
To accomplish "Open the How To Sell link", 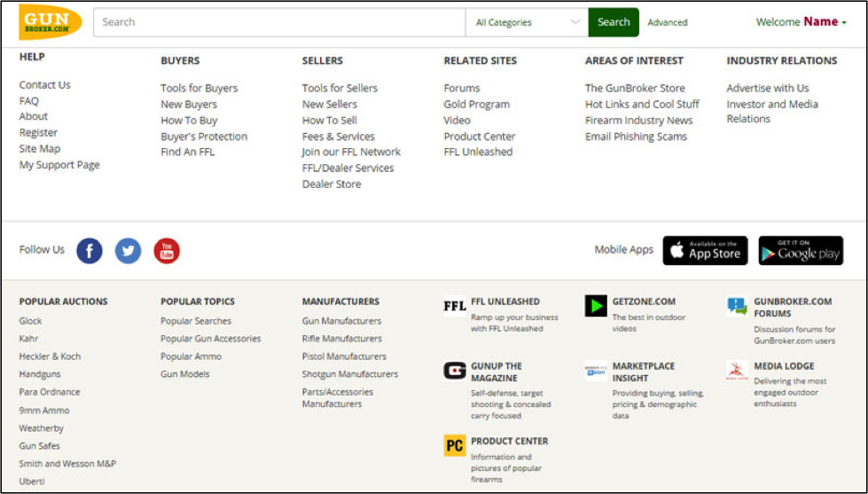I will [x=329, y=121].
